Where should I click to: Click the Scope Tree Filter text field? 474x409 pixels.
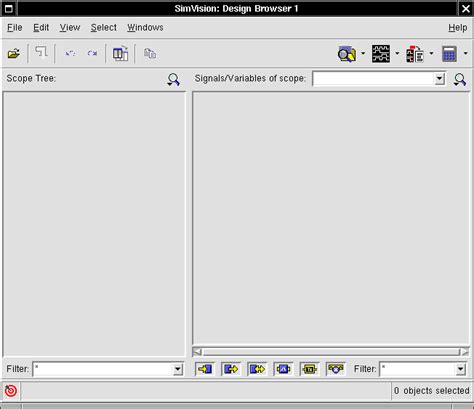click(x=103, y=369)
